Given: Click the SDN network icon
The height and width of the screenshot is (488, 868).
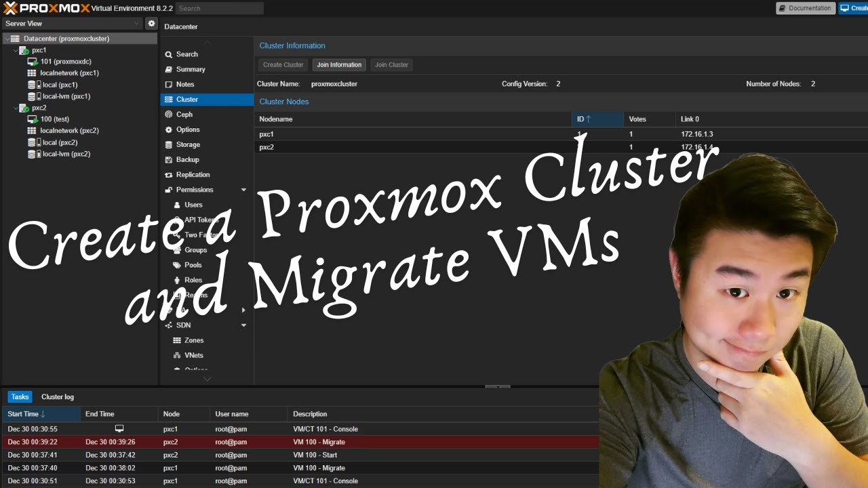Looking at the screenshot, I should (170, 325).
